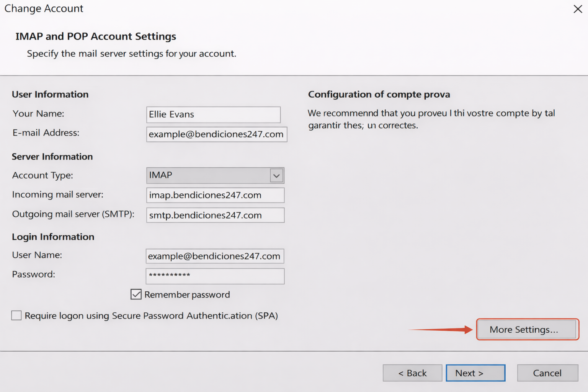
Task: Focus the User Name login field
Action: click(215, 256)
